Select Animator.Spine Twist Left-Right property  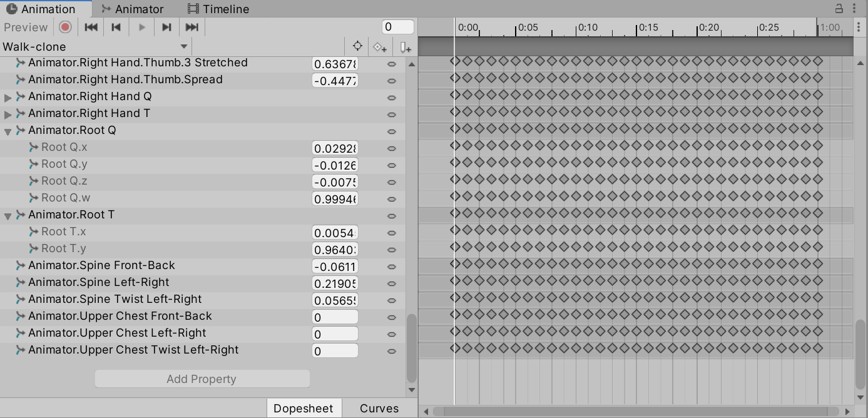tap(115, 299)
